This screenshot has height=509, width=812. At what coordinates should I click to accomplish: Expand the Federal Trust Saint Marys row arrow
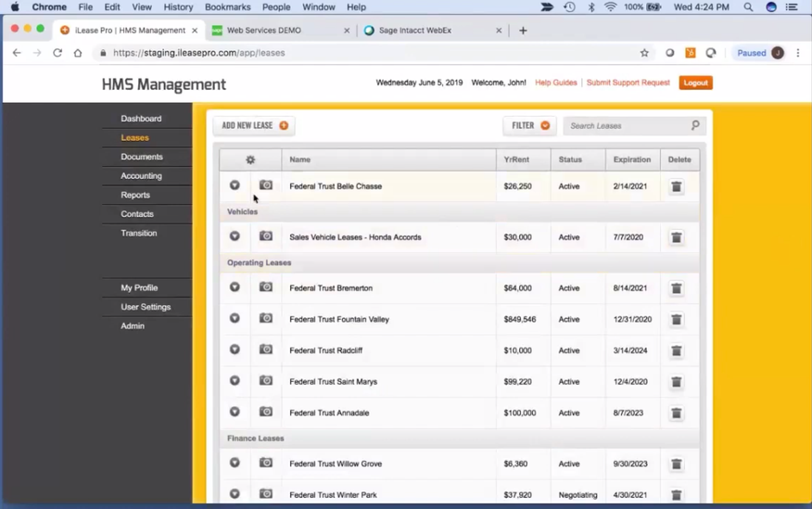click(x=235, y=380)
